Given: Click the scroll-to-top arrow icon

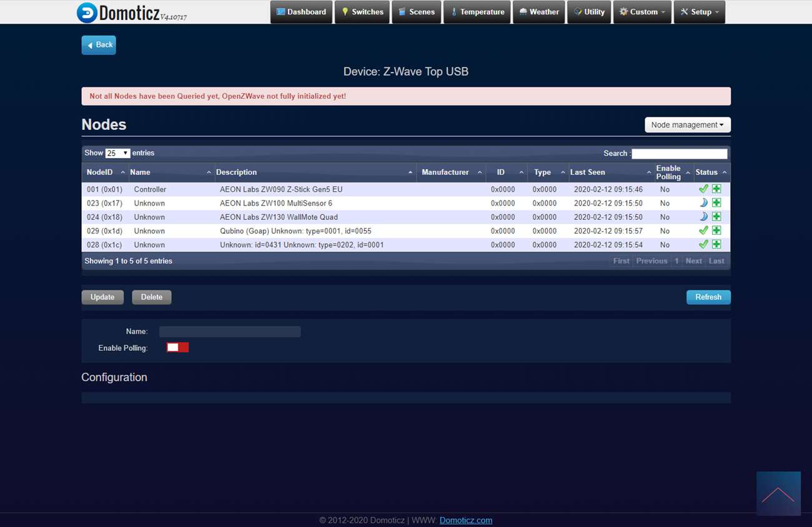Looking at the screenshot, I should point(778,494).
